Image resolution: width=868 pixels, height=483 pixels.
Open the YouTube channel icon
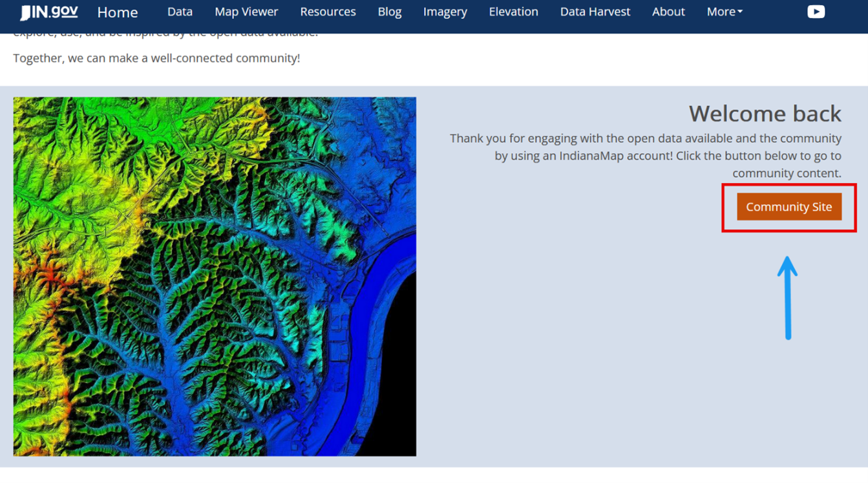(x=816, y=11)
